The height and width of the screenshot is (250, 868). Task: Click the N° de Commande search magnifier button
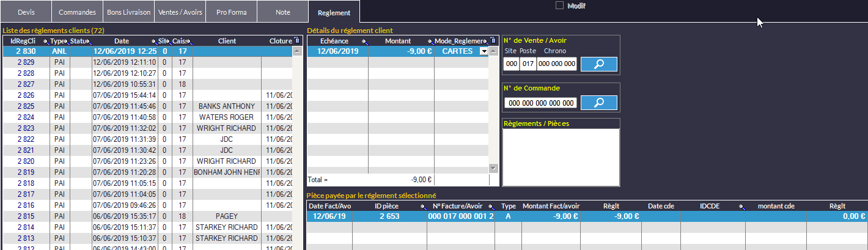coord(598,103)
